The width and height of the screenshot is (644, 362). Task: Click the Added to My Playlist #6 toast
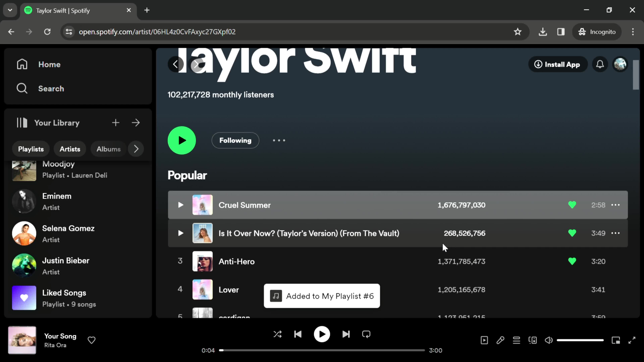322,296
